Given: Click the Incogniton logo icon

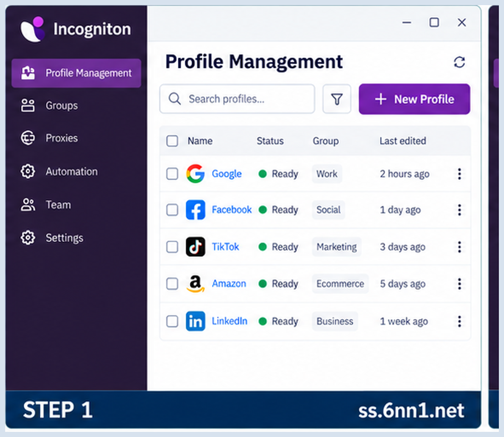Looking at the screenshot, I should click(33, 29).
